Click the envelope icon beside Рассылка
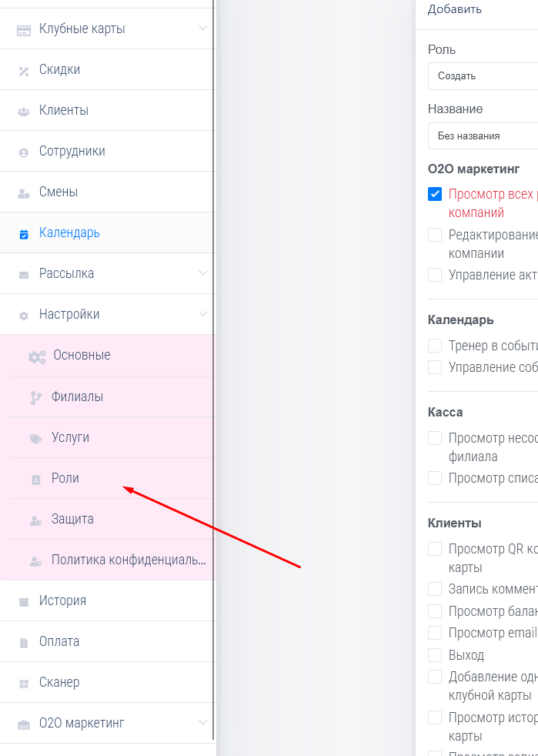 click(24, 274)
